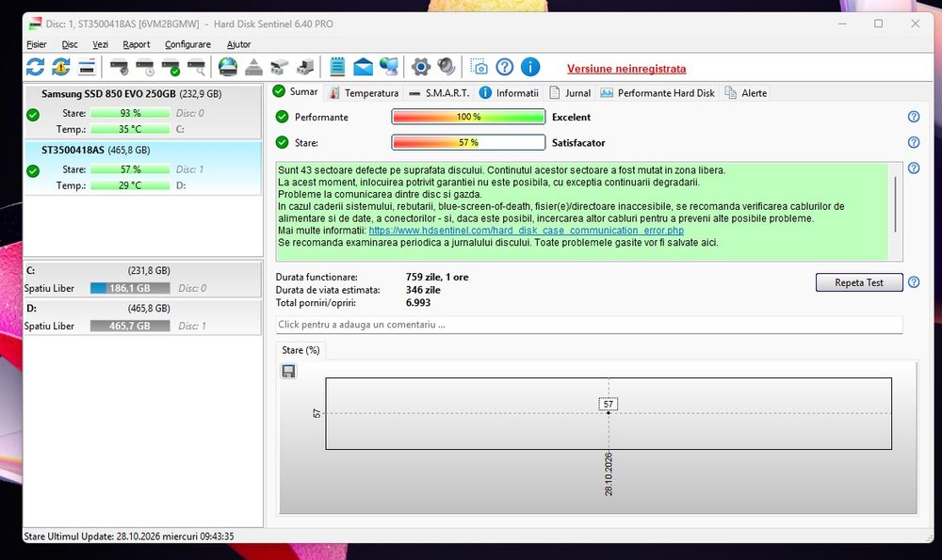The width and height of the screenshot is (942, 560).
Task: Switch to the S.M.A.R.T. tab
Action: click(439, 93)
